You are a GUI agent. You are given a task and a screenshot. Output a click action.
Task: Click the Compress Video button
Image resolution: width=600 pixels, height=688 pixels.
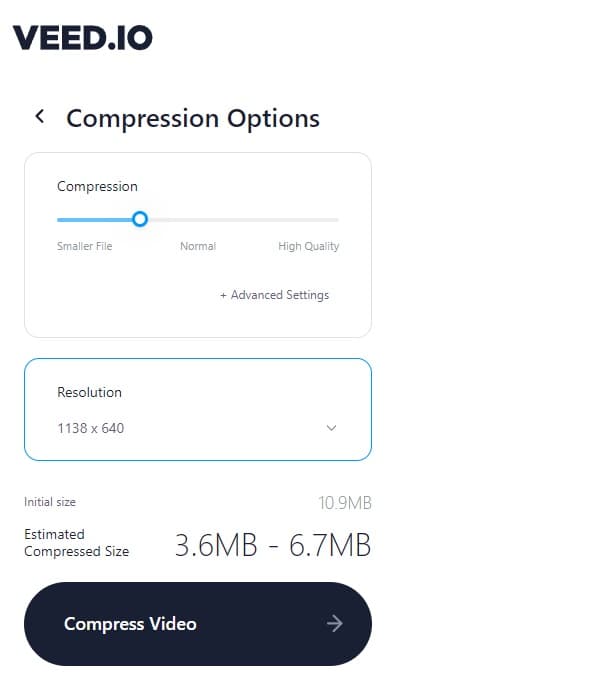point(198,624)
